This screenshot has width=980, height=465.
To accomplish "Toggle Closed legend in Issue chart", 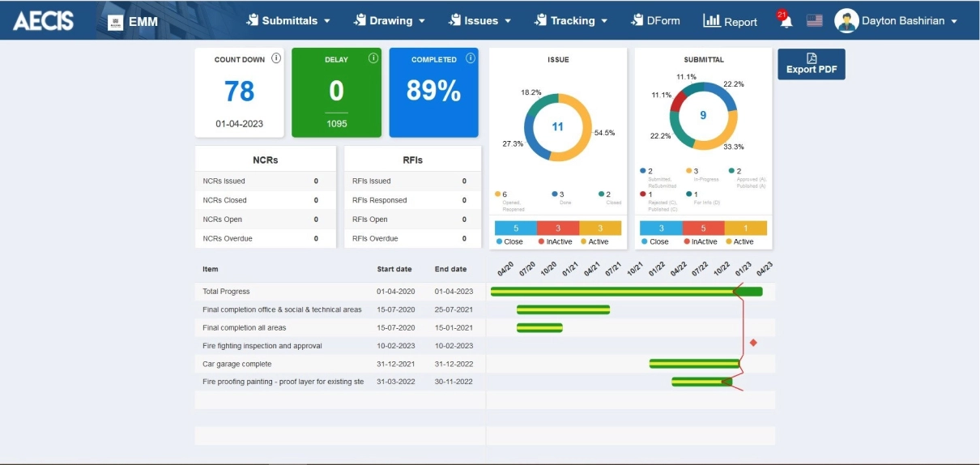I will click(609, 197).
